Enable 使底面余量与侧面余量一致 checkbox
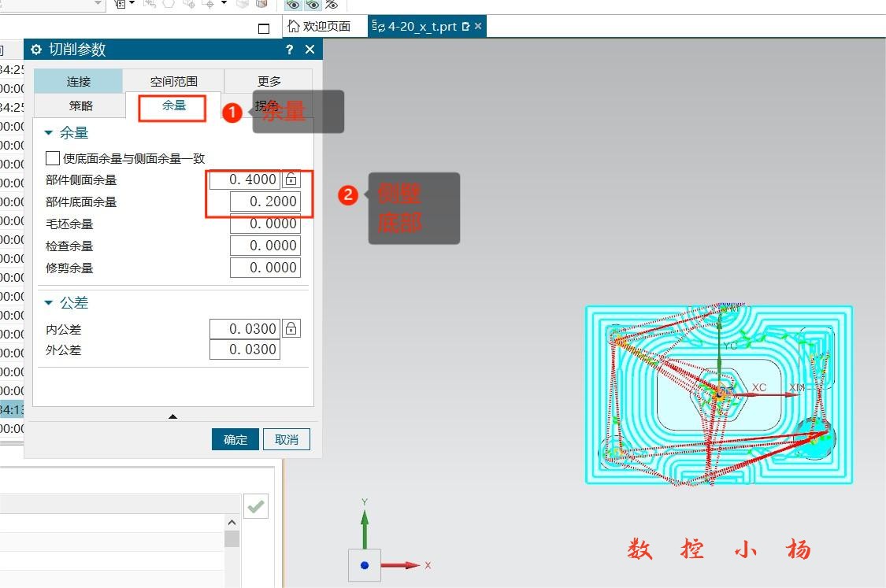This screenshot has width=886, height=588. click(x=53, y=158)
